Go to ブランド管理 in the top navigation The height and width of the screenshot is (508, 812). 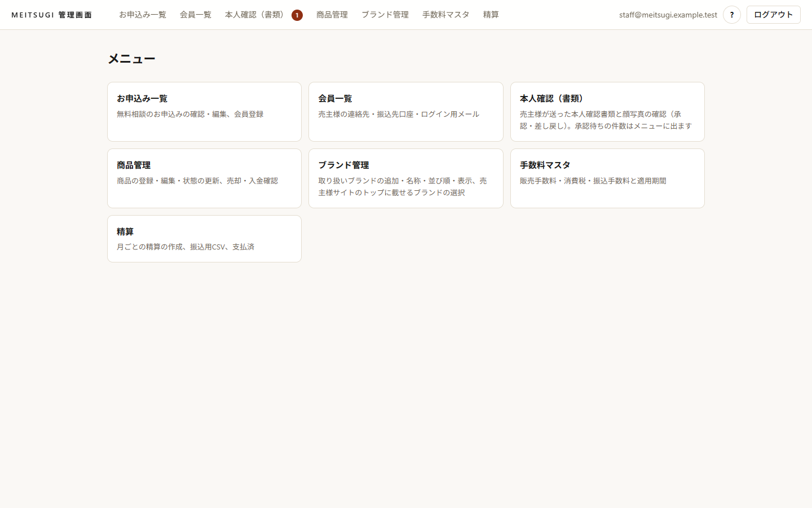[385, 15]
